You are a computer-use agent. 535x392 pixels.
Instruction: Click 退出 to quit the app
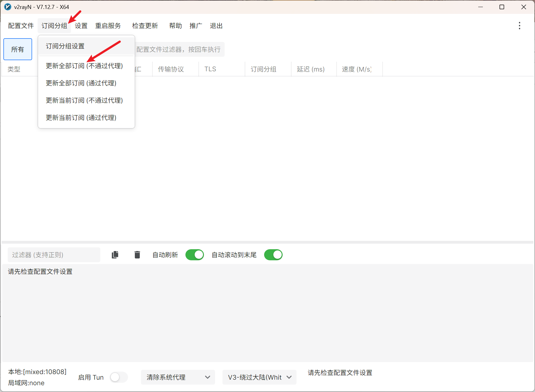216,26
